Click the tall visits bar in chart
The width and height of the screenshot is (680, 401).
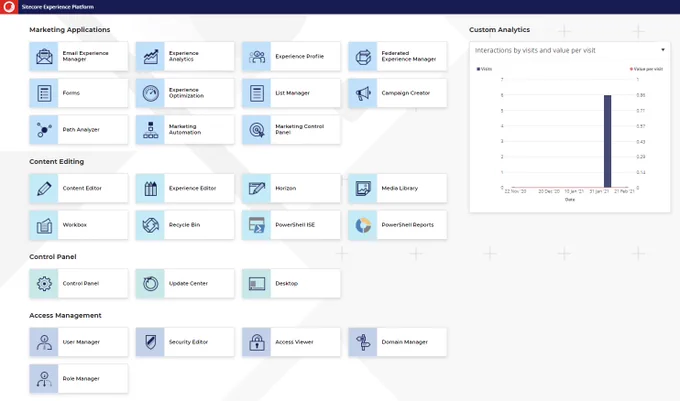608,141
